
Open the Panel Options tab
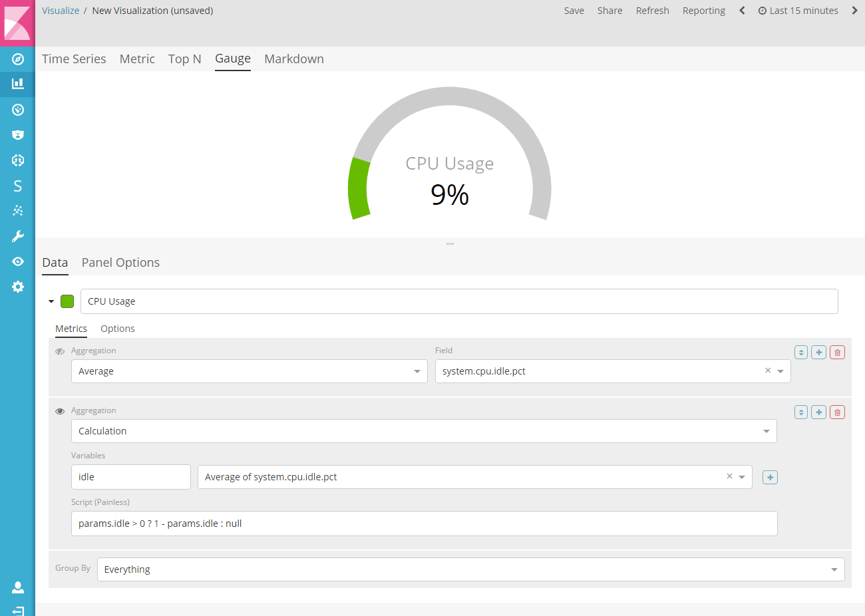[120, 263]
